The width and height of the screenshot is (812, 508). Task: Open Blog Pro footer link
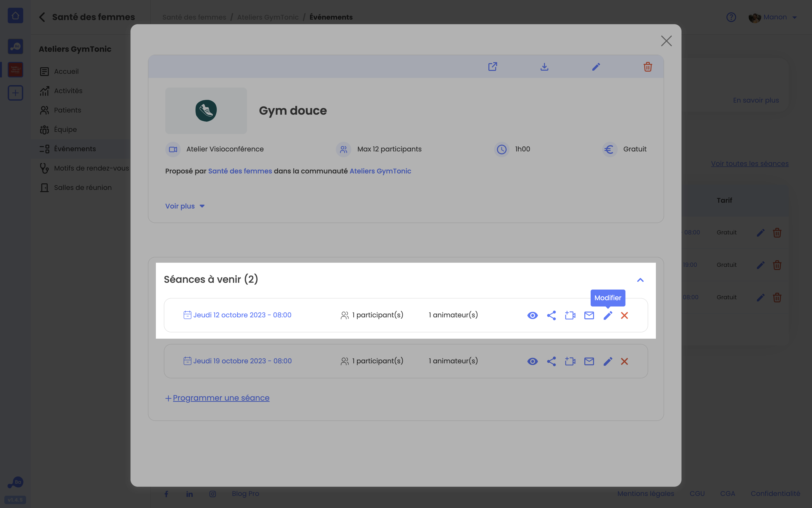pos(245,493)
